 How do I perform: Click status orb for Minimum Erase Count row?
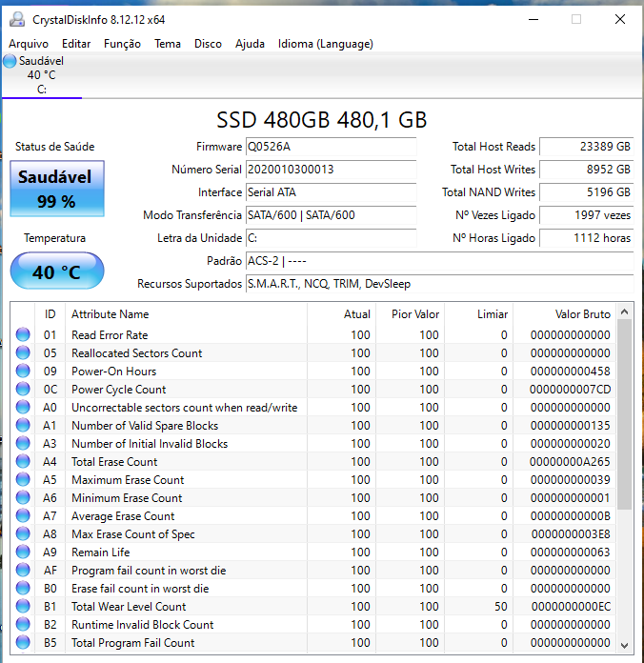coord(23,497)
